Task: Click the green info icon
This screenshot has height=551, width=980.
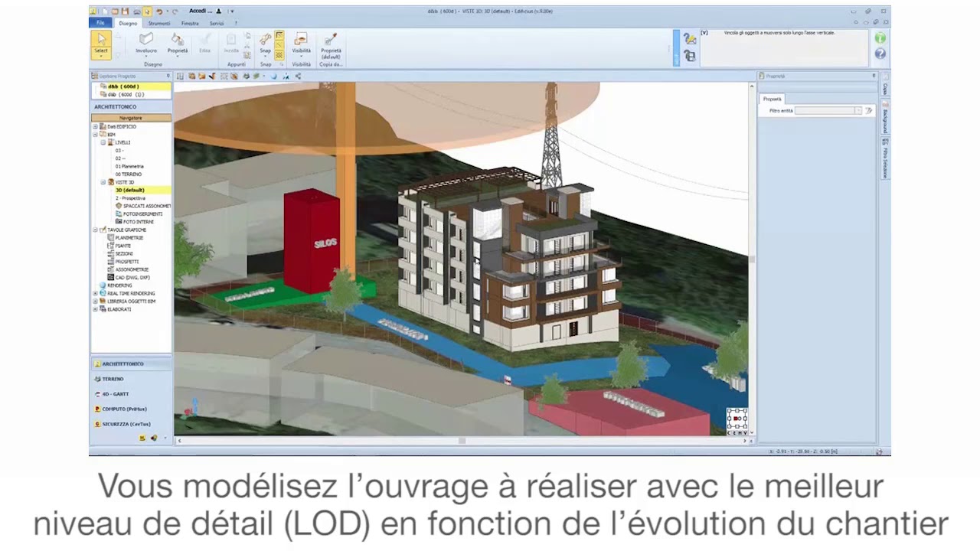Action: pos(880,37)
